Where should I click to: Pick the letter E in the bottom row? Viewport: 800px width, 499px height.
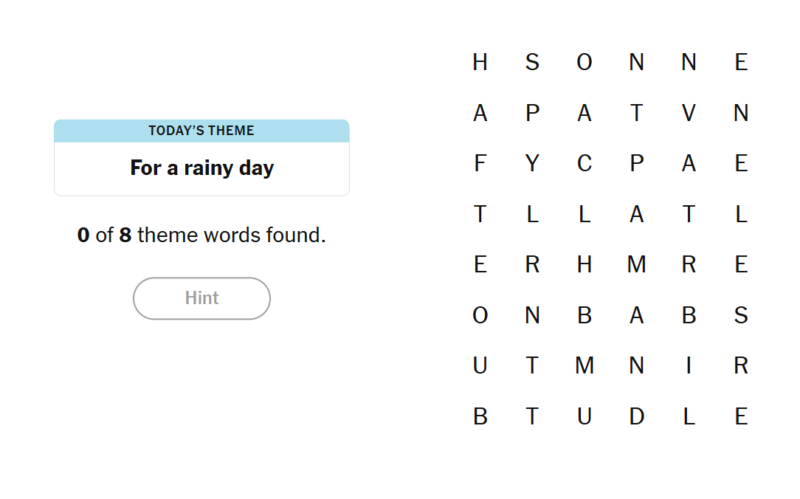[740, 417]
